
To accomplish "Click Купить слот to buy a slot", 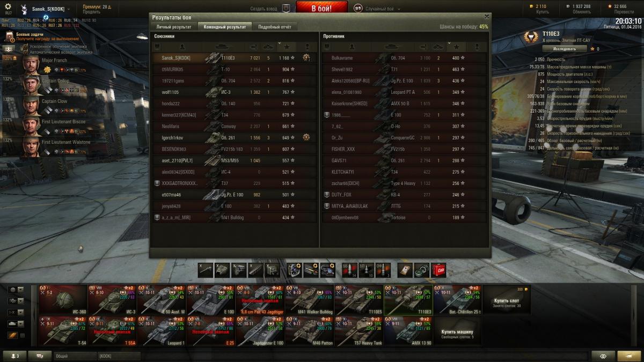I will coord(507,300).
